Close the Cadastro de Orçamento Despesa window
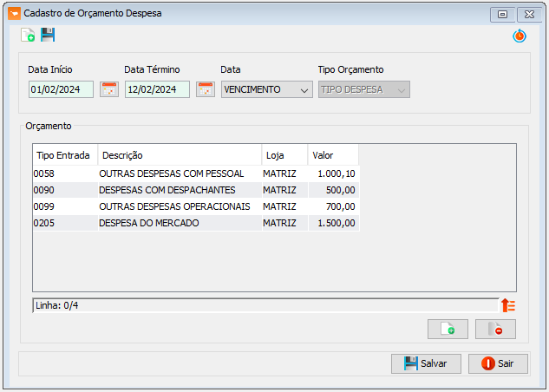The width and height of the screenshot is (549, 392). pos(529,15)
